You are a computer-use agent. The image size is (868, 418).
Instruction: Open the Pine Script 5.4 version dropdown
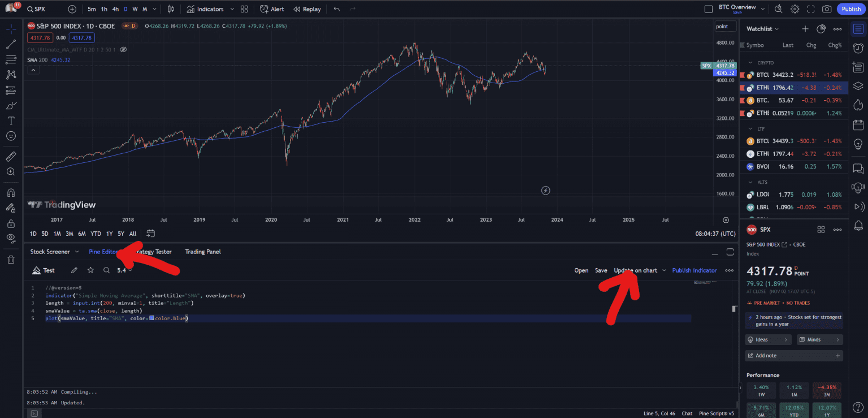tap(124, 270)
